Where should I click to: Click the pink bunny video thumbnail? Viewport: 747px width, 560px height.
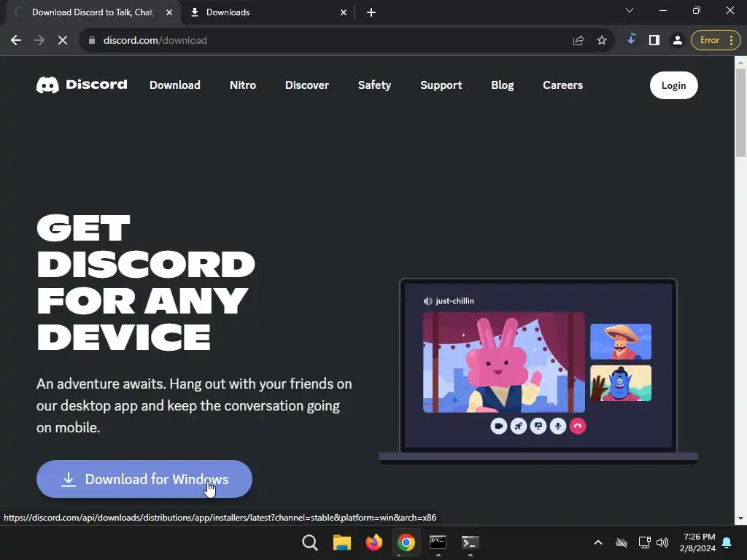point(504,362)
